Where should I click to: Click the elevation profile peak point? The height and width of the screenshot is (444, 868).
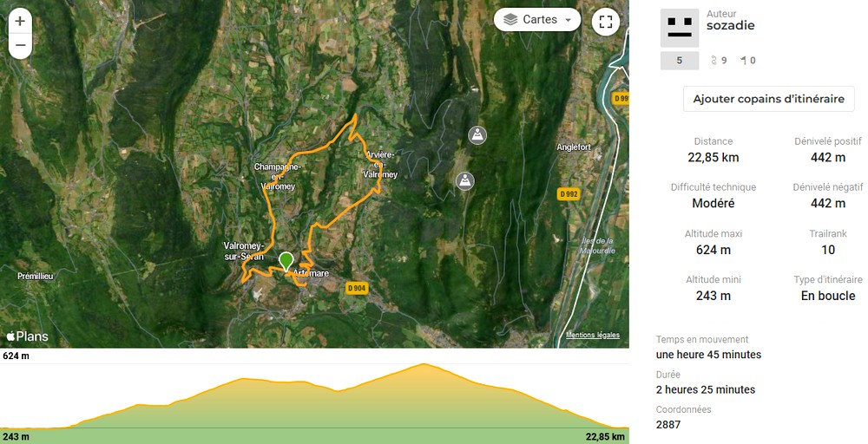coord(424,364)
